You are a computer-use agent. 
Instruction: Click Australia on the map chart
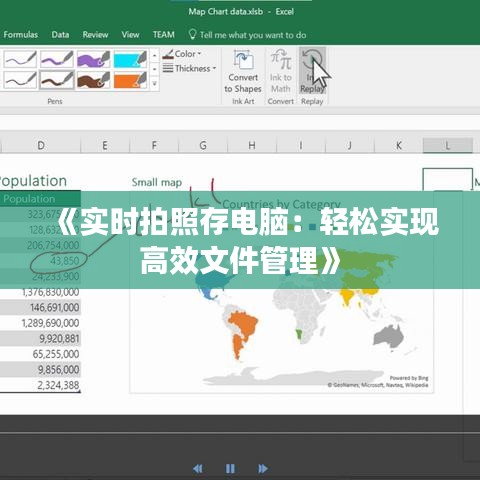(389, 336)
